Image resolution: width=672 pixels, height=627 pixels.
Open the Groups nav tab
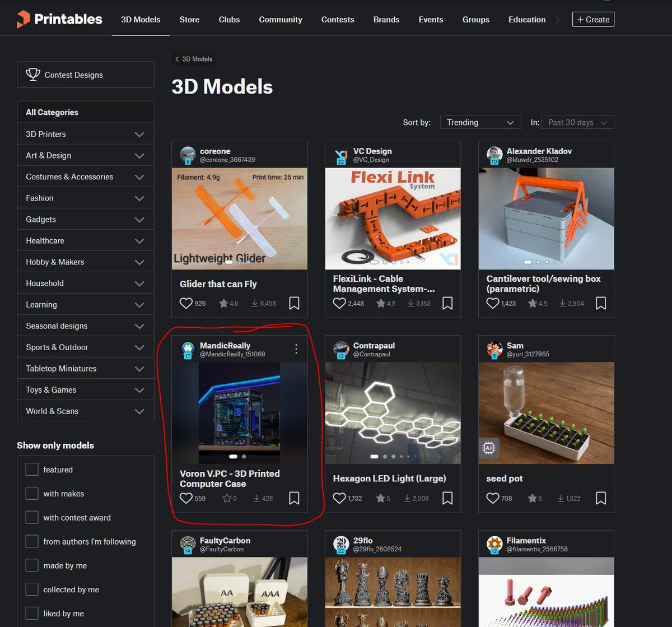pos(476,20)
